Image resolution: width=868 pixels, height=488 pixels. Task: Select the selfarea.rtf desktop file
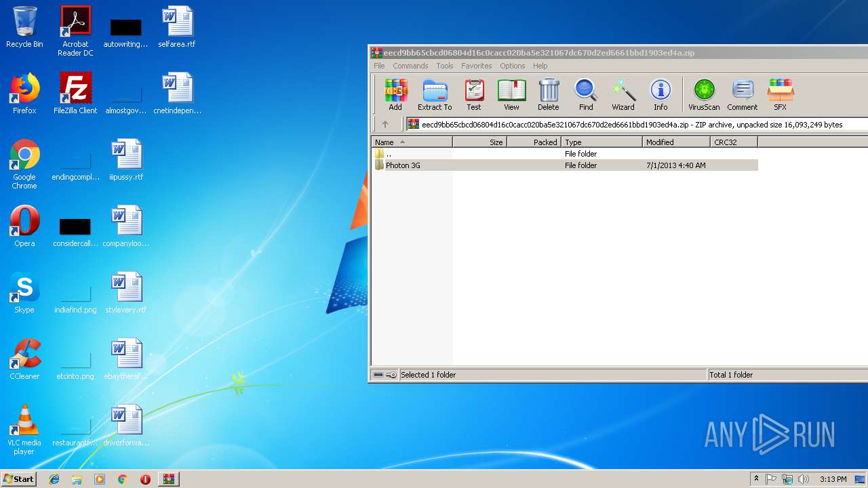(x=177, y=28)
